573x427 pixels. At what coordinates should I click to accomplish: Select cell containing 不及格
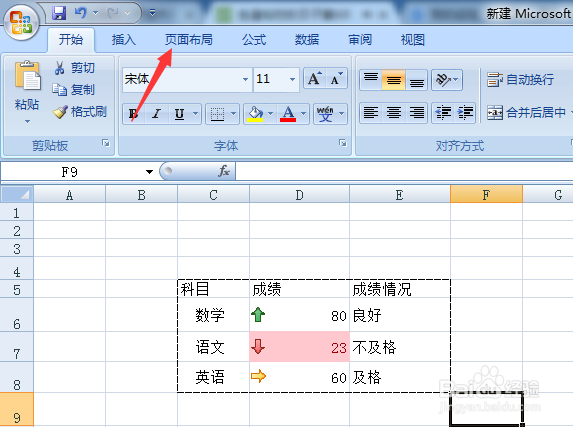[400, 347]
